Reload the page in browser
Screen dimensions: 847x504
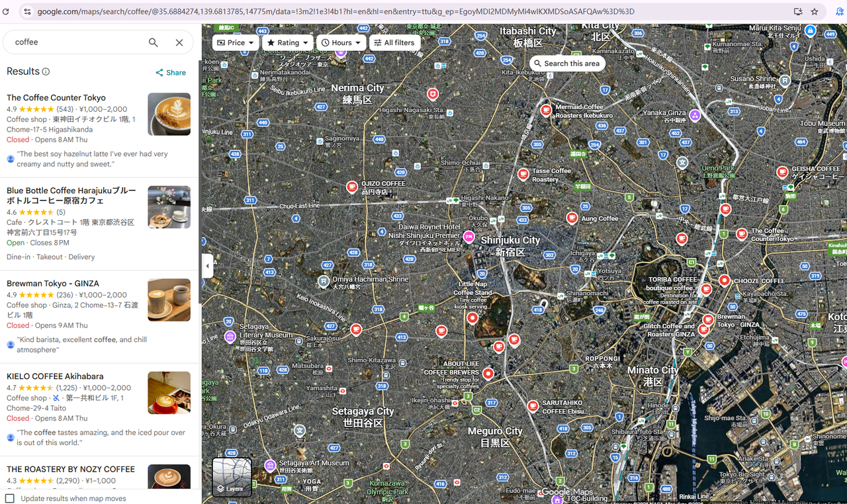pyautogui.click(x=7, y=11)
